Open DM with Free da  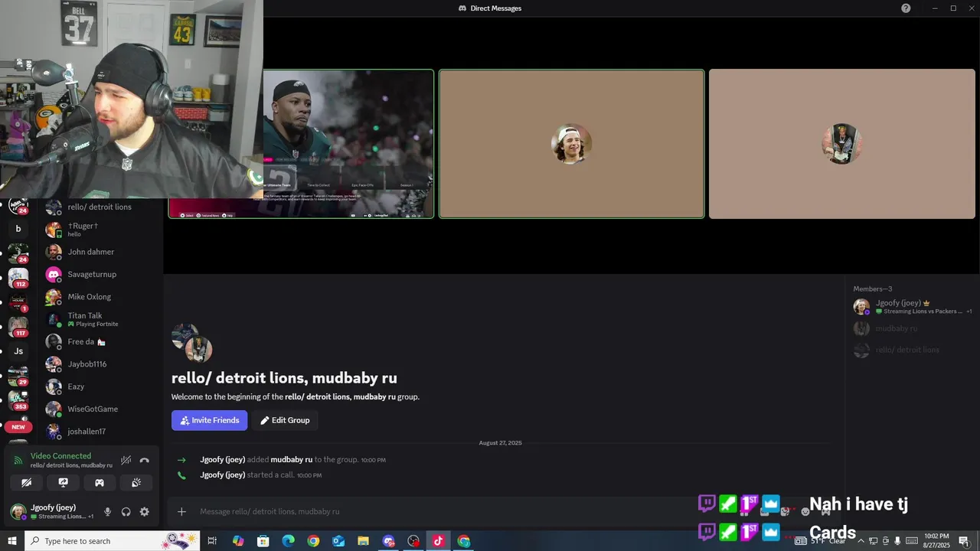(x=101, y=341)
